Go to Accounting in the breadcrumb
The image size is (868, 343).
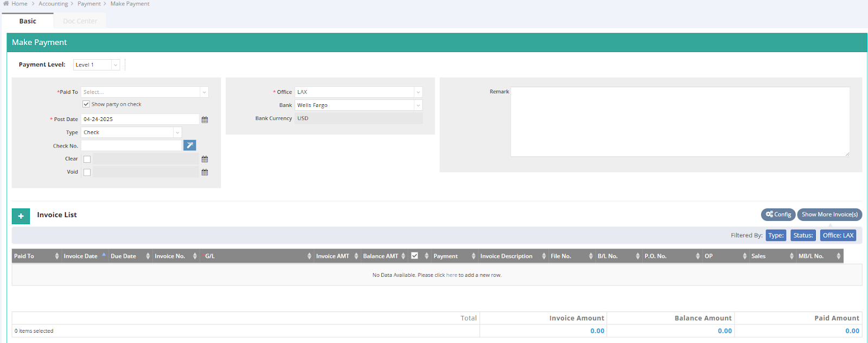(53, 4)
